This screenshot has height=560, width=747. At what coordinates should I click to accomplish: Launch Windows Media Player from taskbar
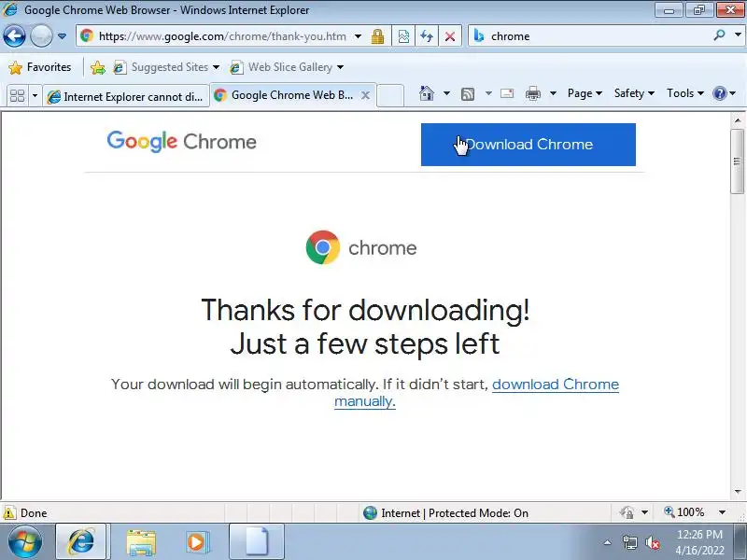point(196,542)
